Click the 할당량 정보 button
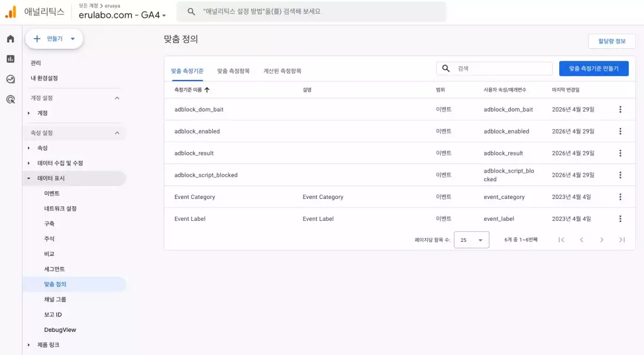Viewport: 644px width, 355px height. click(612, 41)
